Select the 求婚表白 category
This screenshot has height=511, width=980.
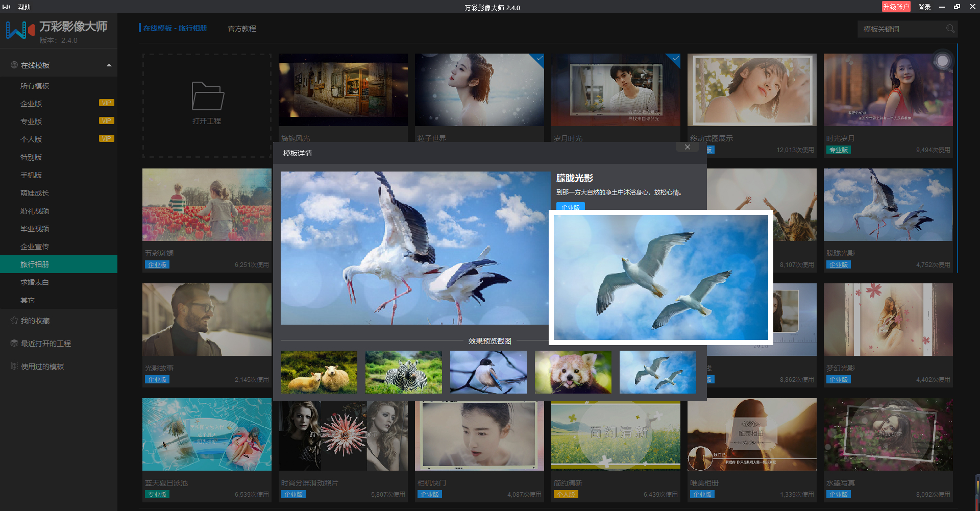[x=59, y=282]
